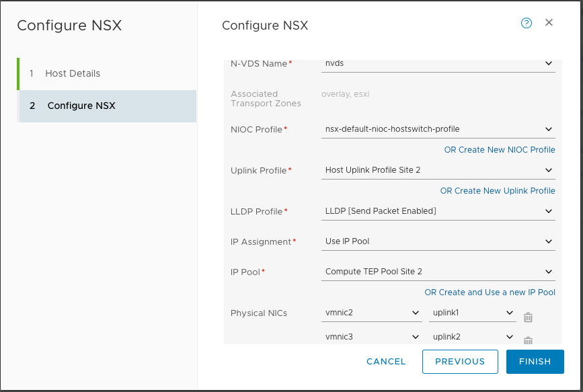Click OR Create New Uplink Profile link
This screenshot has height=392, width=583.
[498, 191]
